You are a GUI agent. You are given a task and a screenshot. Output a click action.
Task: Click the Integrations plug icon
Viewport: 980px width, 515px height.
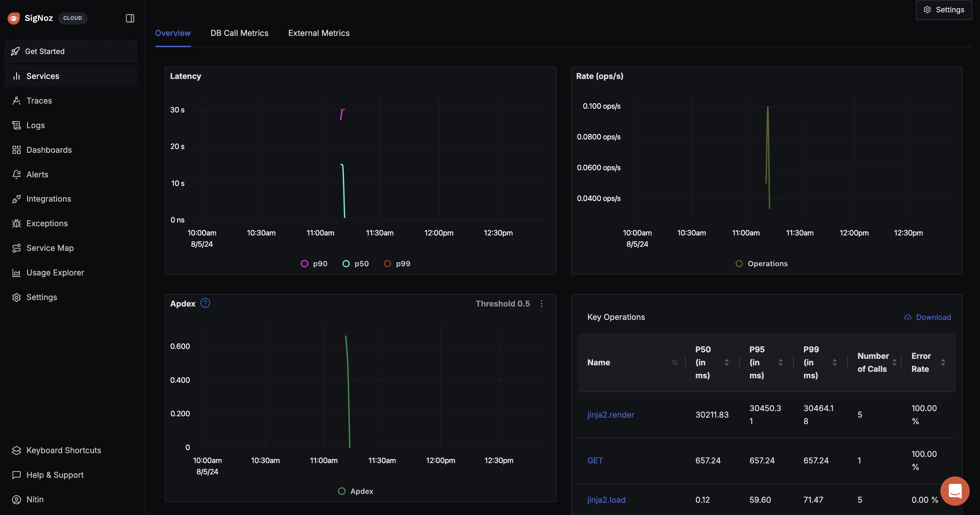click(16, 199)
